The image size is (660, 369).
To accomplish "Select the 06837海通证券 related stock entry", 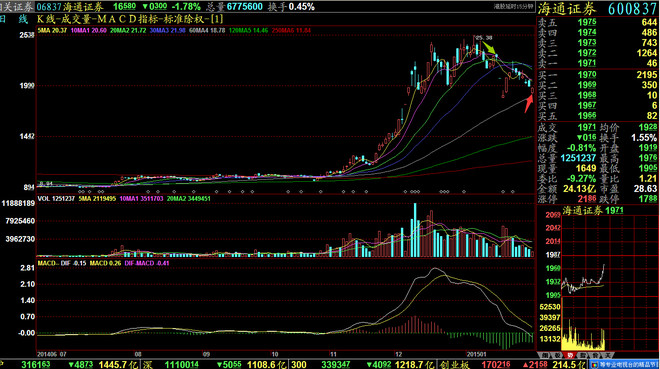I will point(70,7).
